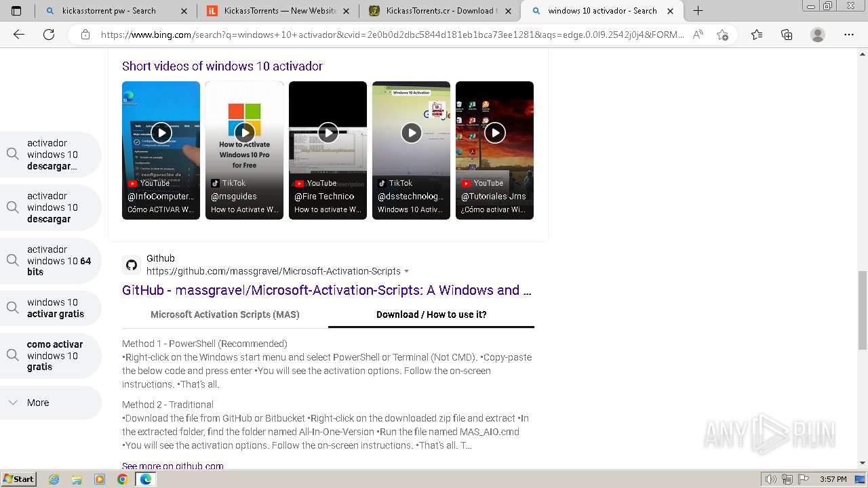This screenshot has width=868, height=488.
Task: Play the @Fire Technico YouTube video
Action: point(328,132)
